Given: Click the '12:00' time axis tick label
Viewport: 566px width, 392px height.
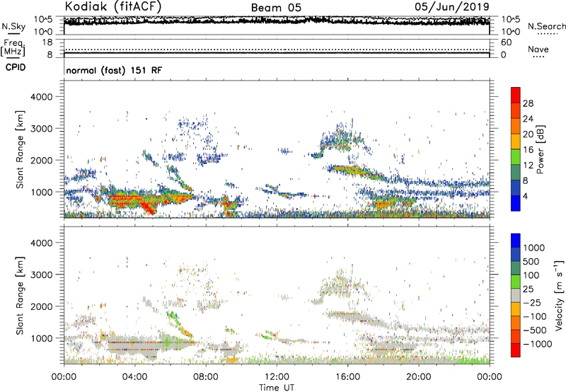Looking at the screenshot, I should [x=277, y=377].
